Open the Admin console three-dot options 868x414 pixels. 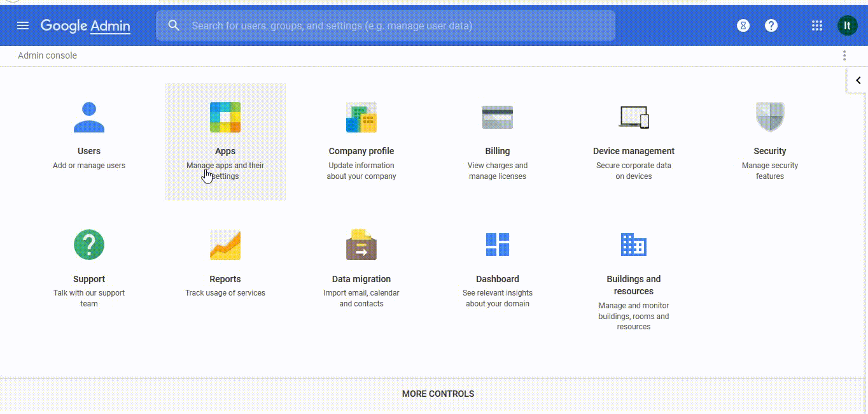[844, 55]
